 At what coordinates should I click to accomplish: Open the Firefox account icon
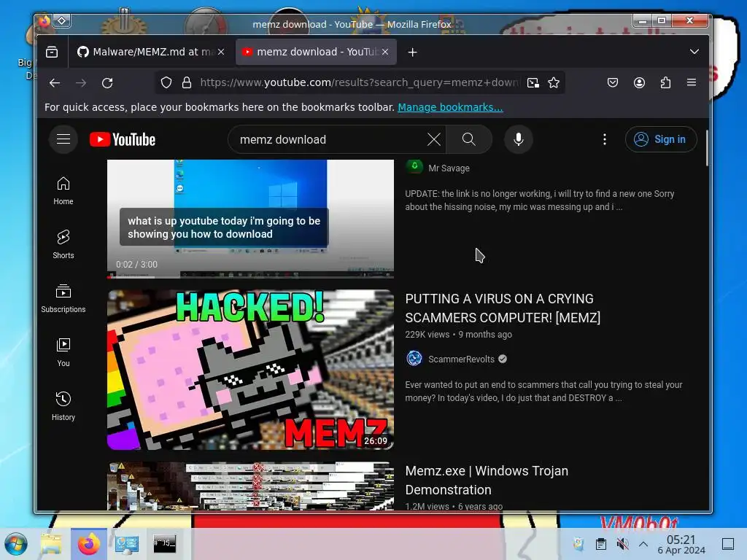(x=639, y=83)
